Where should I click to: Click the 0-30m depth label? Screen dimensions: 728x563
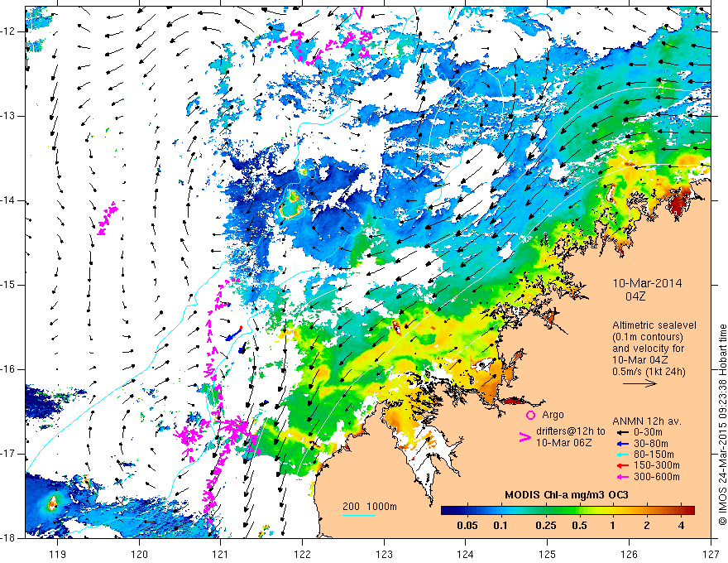(x=648, y=432)
